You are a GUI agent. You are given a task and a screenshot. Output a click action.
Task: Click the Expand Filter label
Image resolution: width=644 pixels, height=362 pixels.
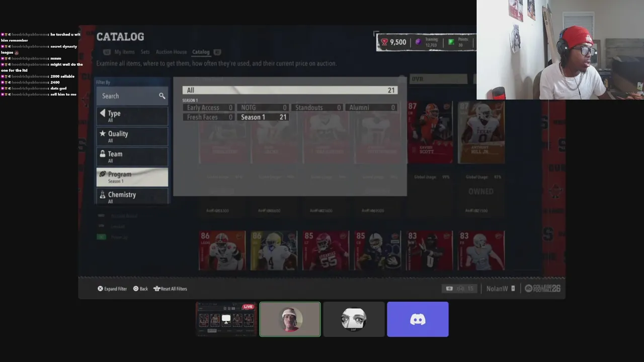(x=115, y=289)
